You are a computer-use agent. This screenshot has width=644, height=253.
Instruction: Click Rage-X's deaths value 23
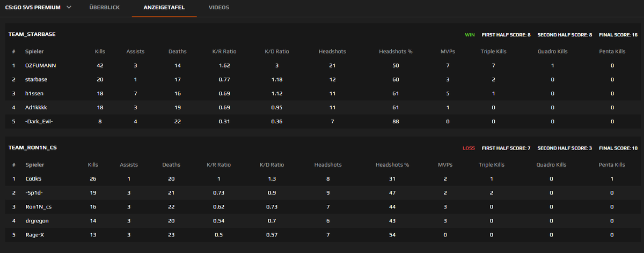[171, 234]
